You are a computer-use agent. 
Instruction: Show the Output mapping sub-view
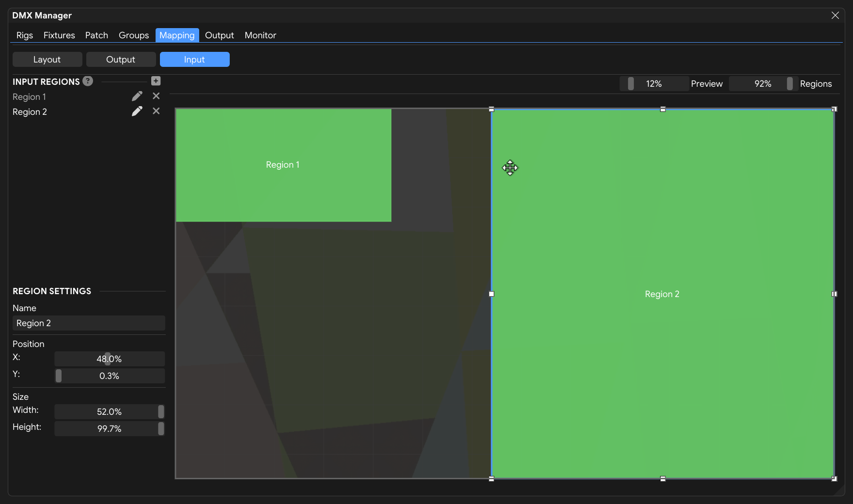(x=121, y=60)
